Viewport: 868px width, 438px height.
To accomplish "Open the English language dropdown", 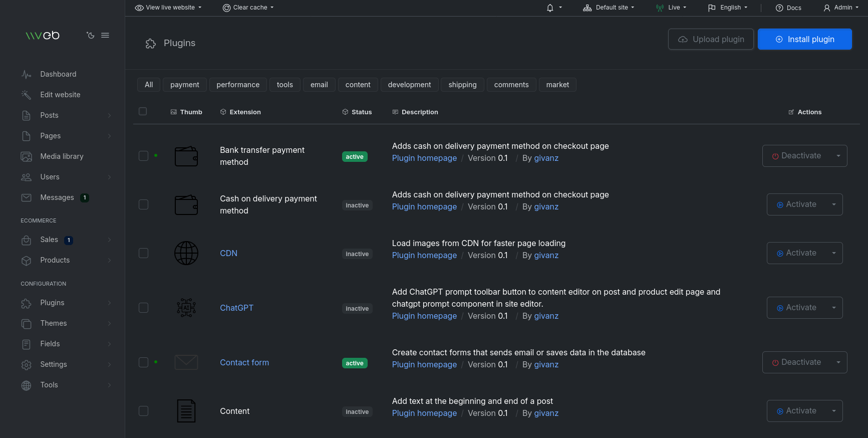I will point(728,8).
